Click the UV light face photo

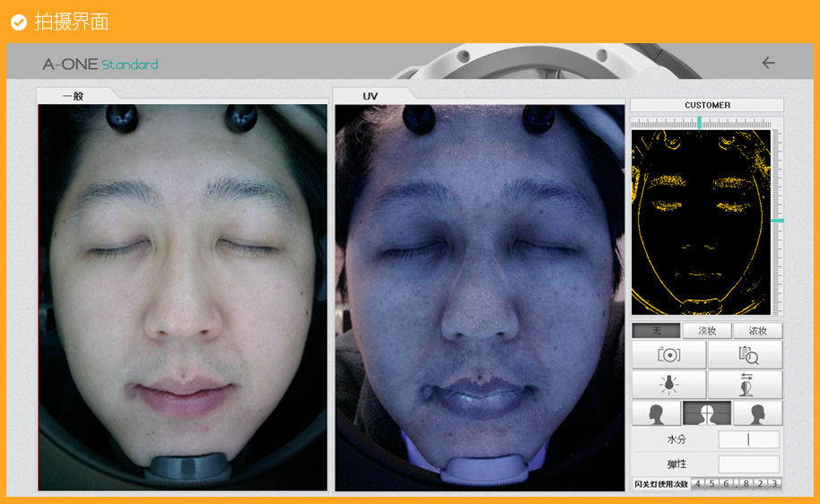pos(480,298)
